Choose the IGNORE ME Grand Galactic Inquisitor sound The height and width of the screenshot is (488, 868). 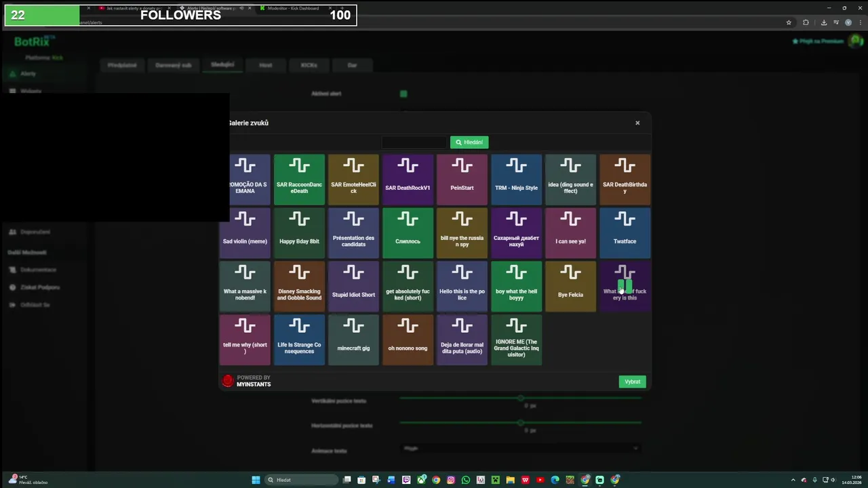[516, 340]
